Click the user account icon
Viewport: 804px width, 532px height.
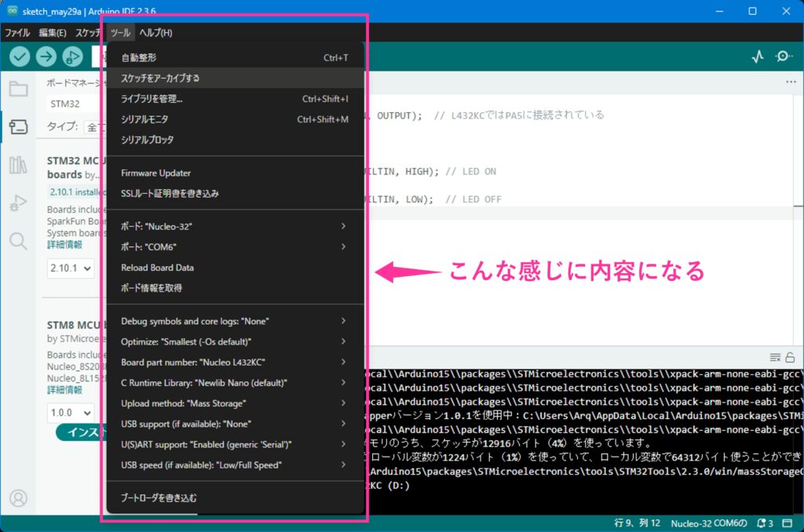point(19,497)
